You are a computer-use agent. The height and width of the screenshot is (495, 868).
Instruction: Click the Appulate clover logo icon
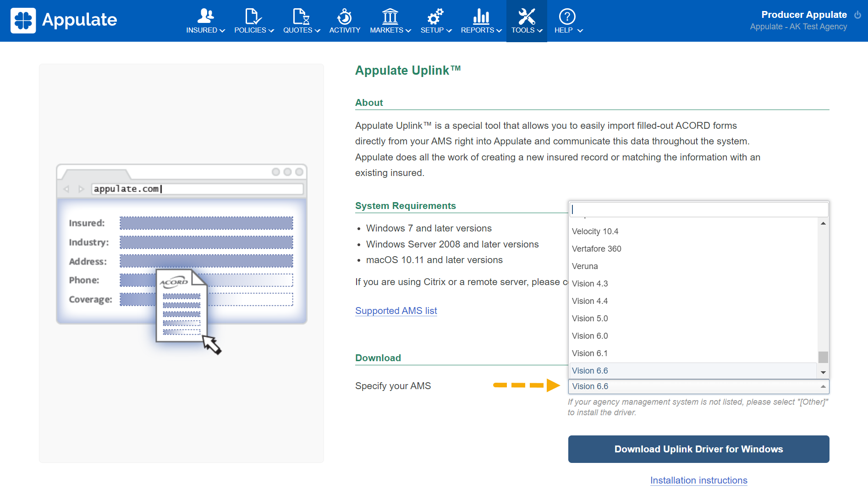pos(23,21)
